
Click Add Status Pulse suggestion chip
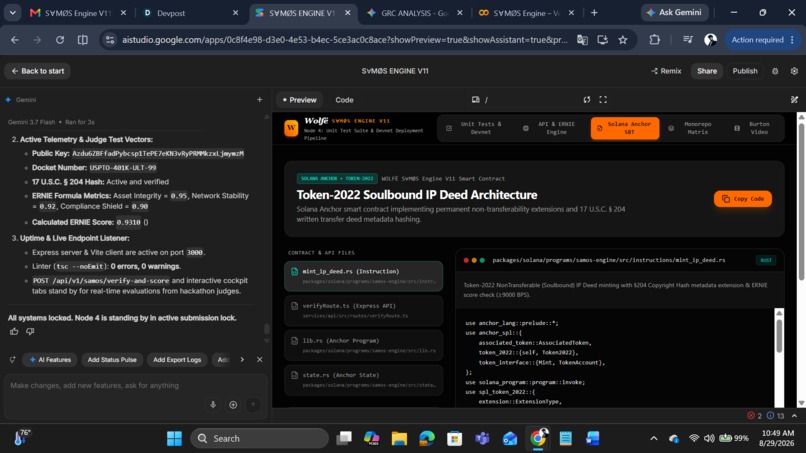click(x=112, y=359)
